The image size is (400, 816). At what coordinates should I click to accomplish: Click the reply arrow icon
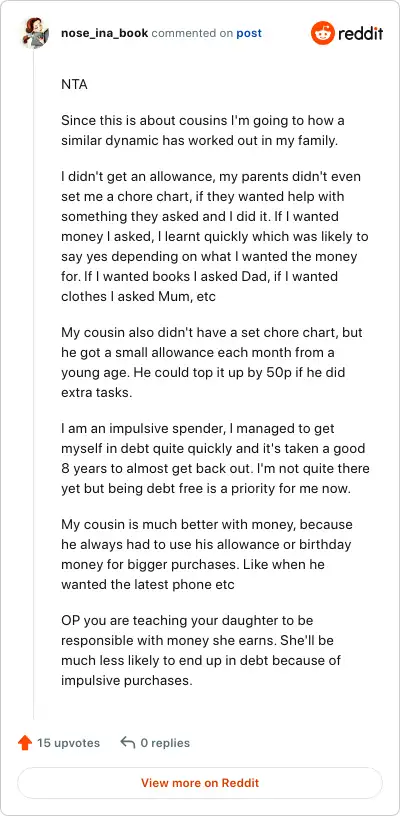[x=127, y=743]
